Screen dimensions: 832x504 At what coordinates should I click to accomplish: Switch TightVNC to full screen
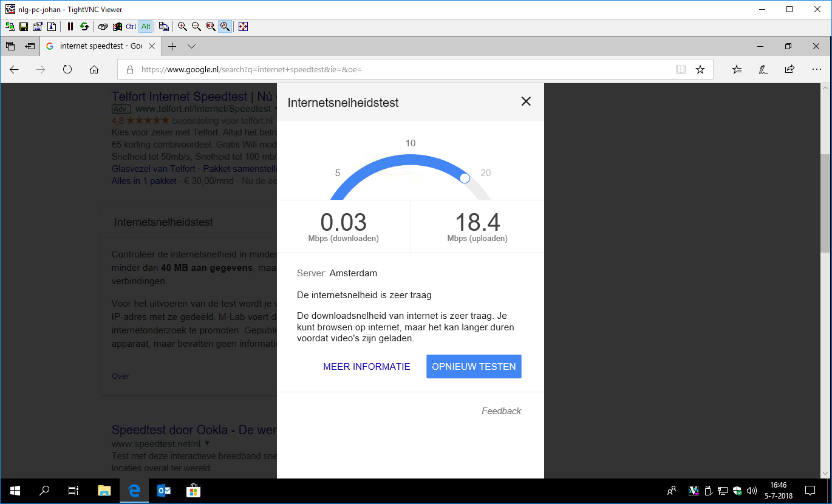pos(244,27)
